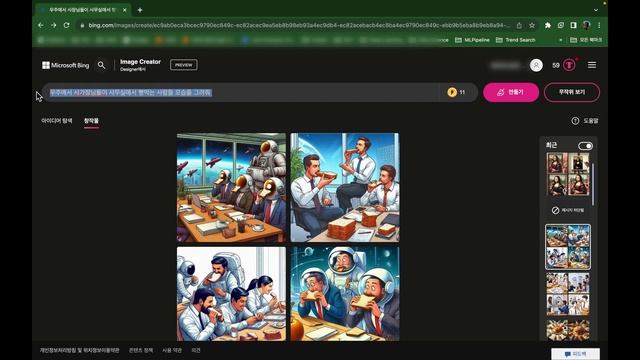Open the rewards medal icon

click(569, 65)
